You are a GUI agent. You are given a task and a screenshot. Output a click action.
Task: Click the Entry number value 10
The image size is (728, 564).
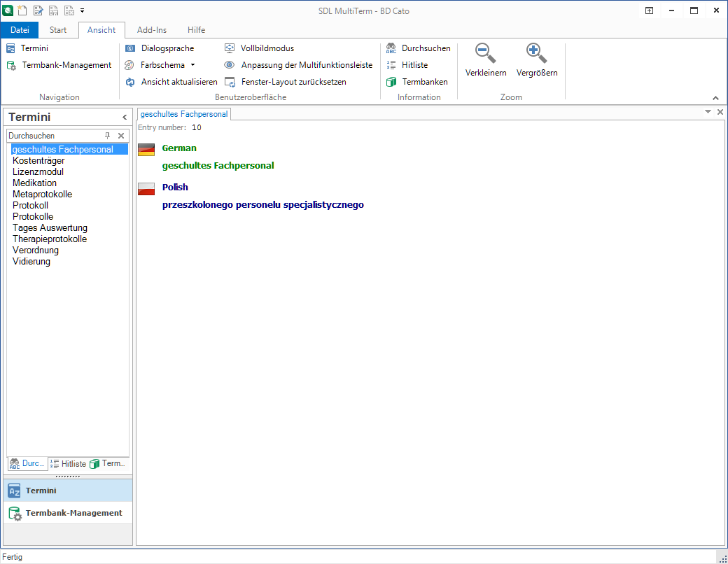click(197, 127)
